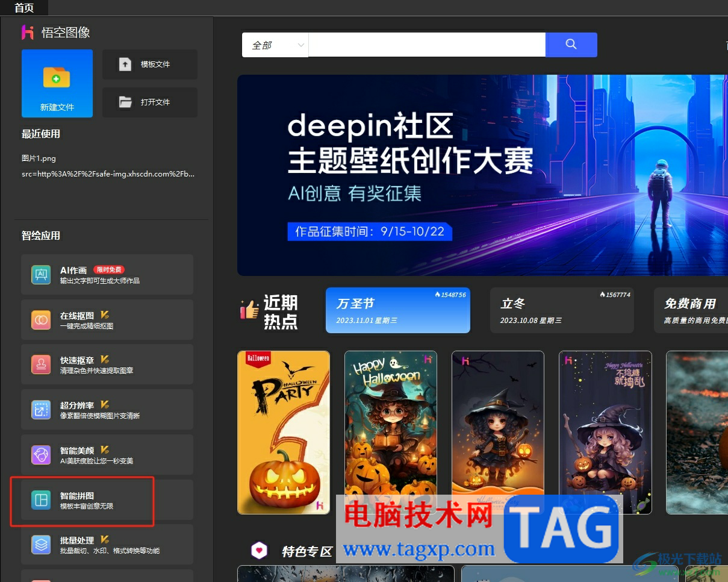Click the 打开文件 folder icon
Viewport: 728px width, 582px height.
[125, 102]
